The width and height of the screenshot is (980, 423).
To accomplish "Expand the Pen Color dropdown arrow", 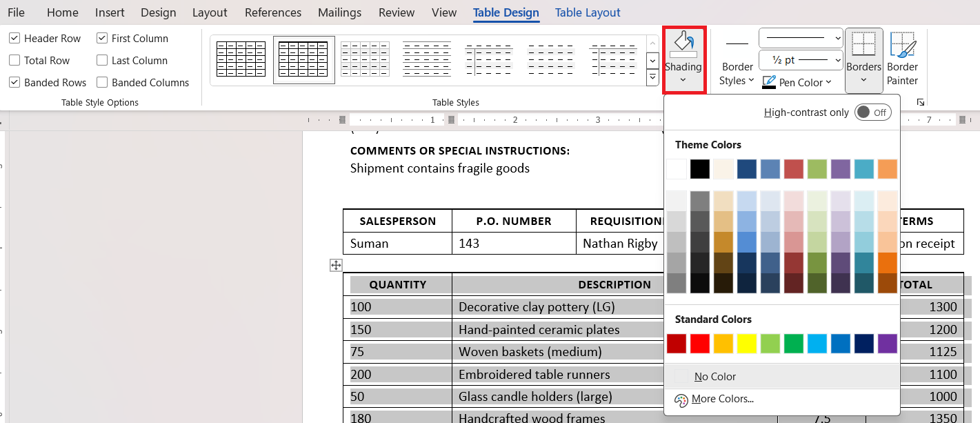I will pos(828,83).
